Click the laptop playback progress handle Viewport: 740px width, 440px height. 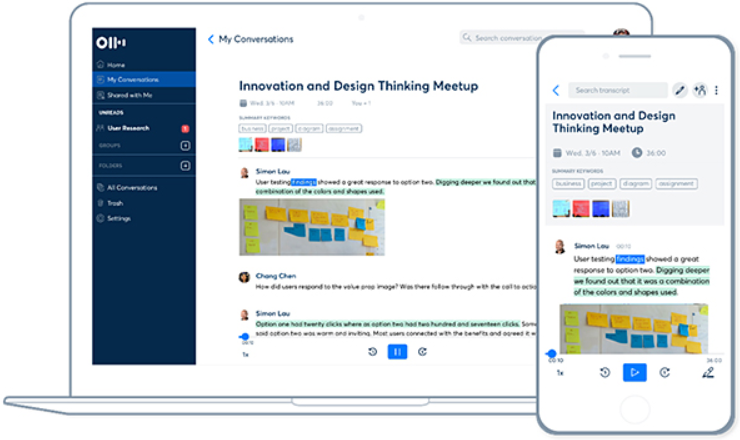(x=244, y=337)
